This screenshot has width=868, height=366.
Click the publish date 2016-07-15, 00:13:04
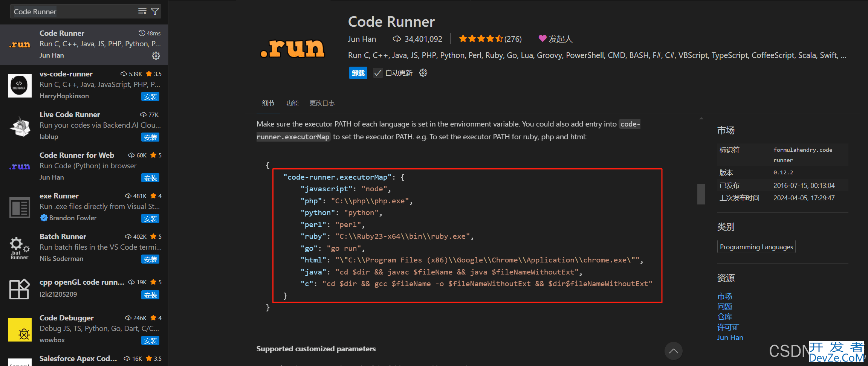[x=804, y=185]
